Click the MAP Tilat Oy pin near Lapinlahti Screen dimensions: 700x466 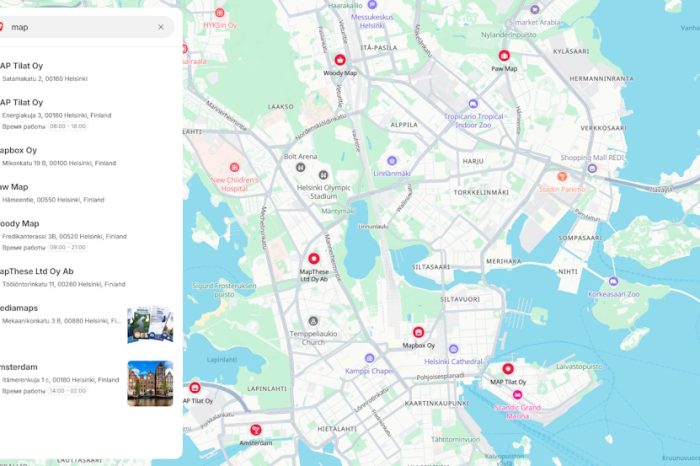(x=195, y=387)
